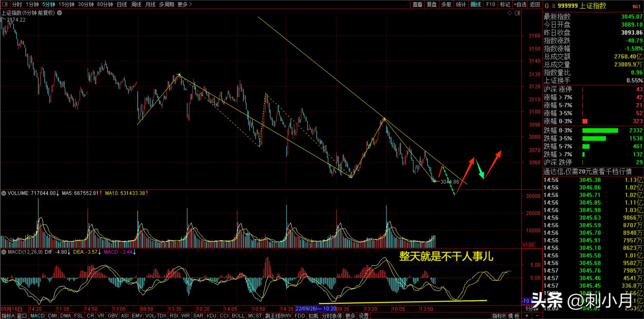The height and width of the screenshot is (319, 644).
Task: Switch to 周线 weekly chart
Action: [x=136, y=4]
